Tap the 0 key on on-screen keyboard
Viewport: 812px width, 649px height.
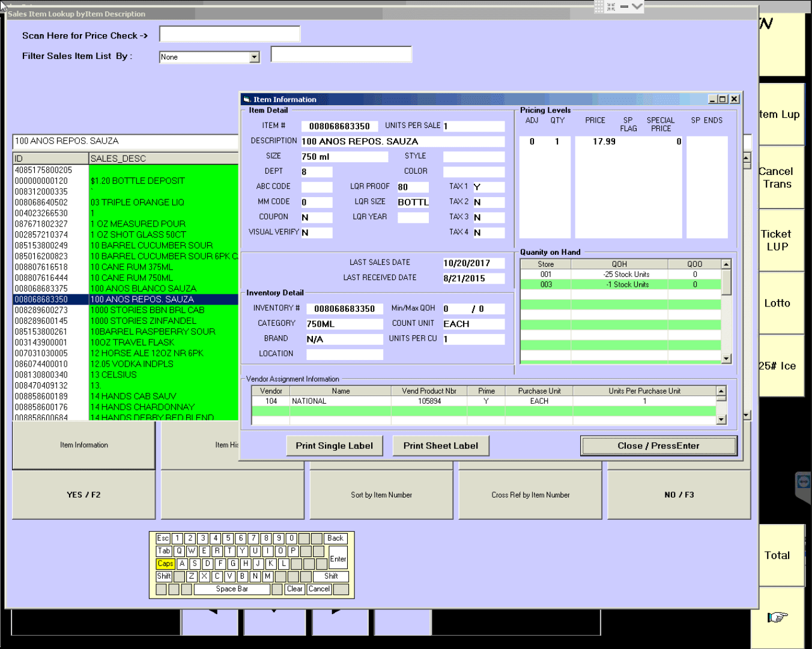point(291,538)
